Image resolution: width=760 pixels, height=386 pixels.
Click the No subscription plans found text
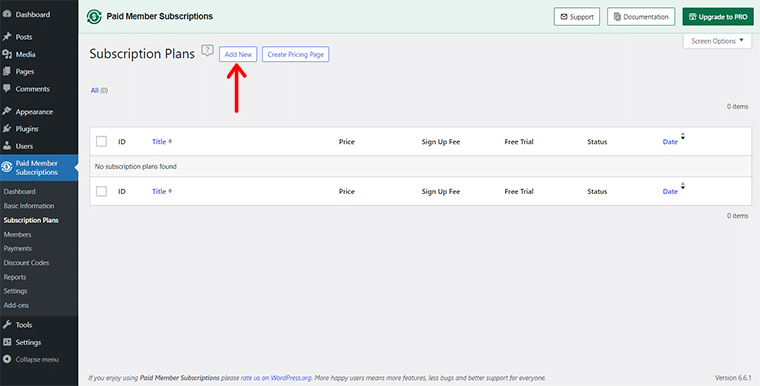click(136, 166)
